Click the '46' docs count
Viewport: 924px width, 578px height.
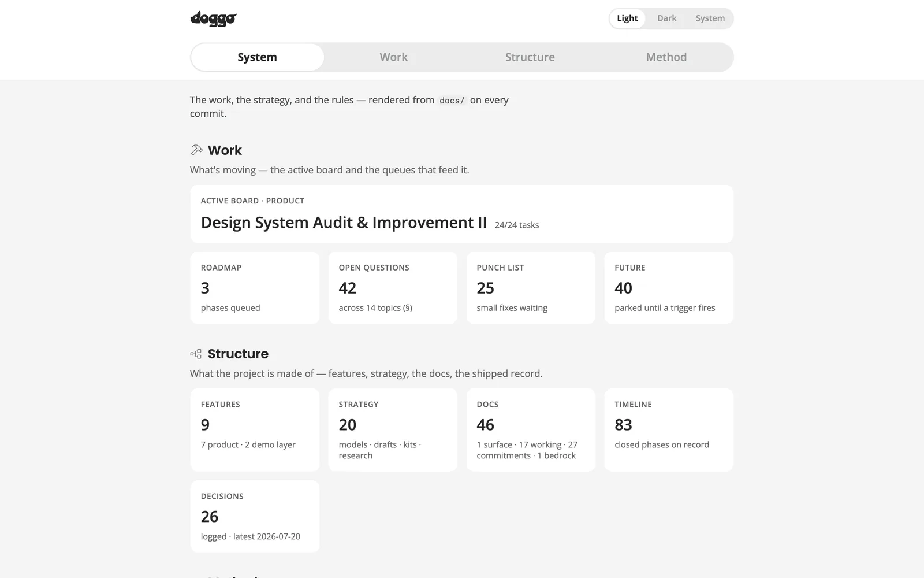point(485,425)
